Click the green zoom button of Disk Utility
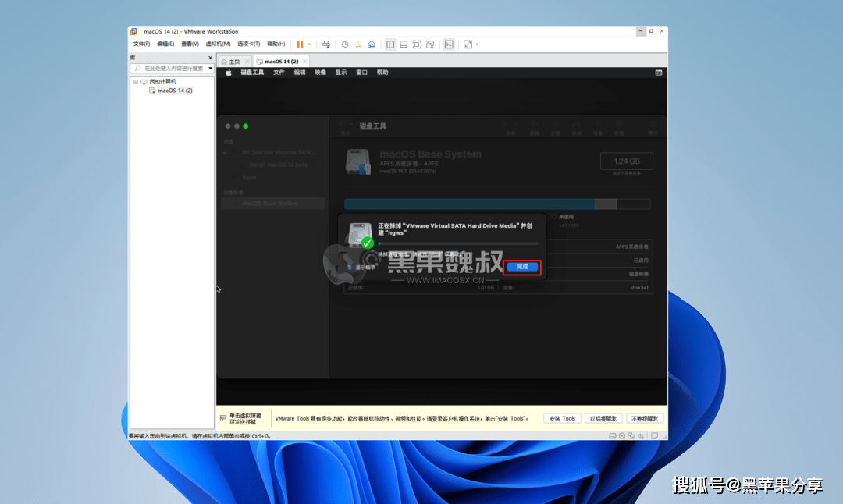Image resolution: width=843 pixels, height=504 pixels. coord(246,126)
